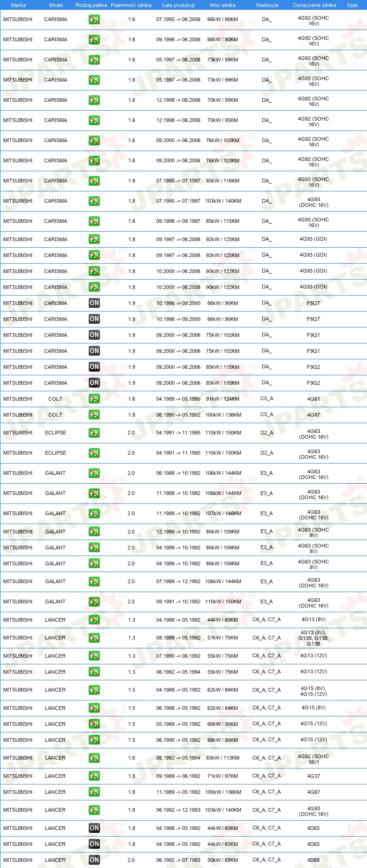Click 4G93 (DOHC 16V) cell in LANCER row

(x=313, y=811)
